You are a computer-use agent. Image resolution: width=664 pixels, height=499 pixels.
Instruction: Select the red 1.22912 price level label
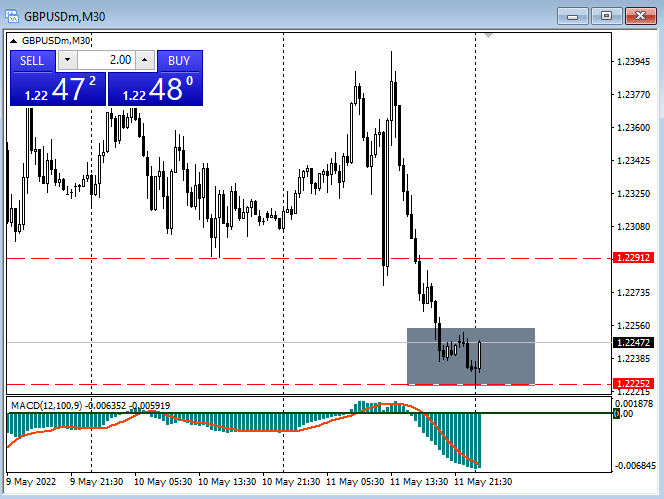tap(633, 258)
